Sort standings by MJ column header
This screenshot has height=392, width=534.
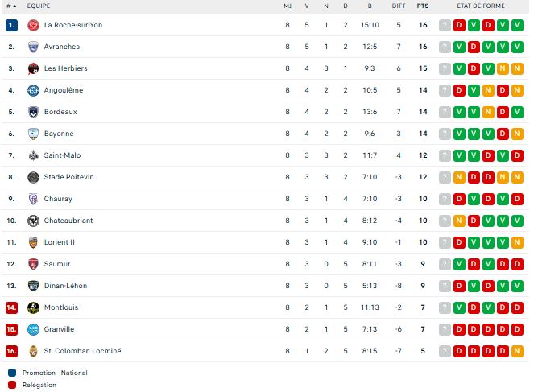(288, 6)
